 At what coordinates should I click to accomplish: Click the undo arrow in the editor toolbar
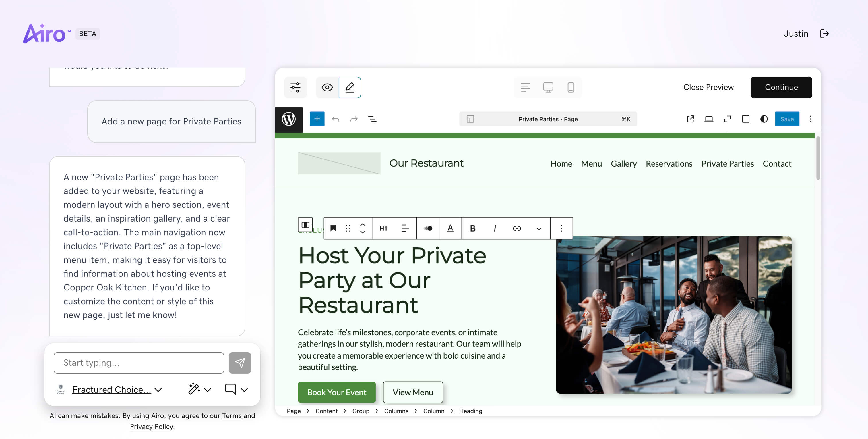[336, 119]
